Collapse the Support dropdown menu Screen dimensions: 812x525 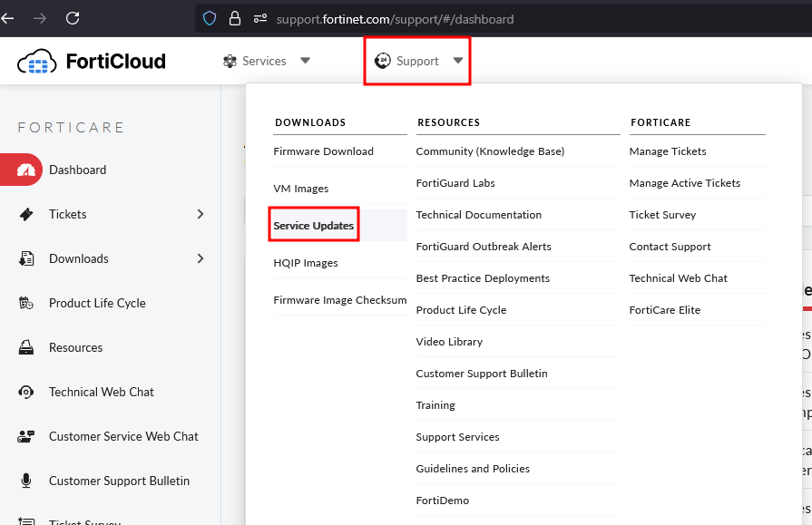click(x=458, y=61)
